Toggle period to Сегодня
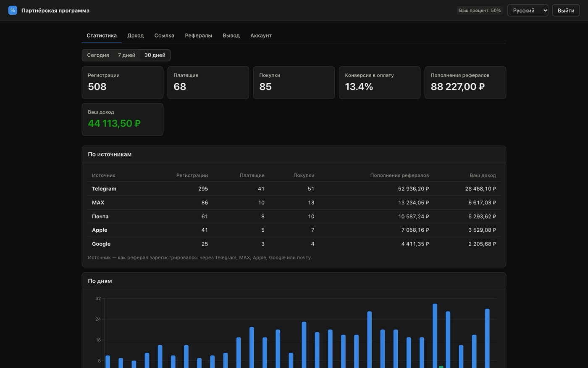The width and height of the screenshot is (588, 368). tap(98, 55)
